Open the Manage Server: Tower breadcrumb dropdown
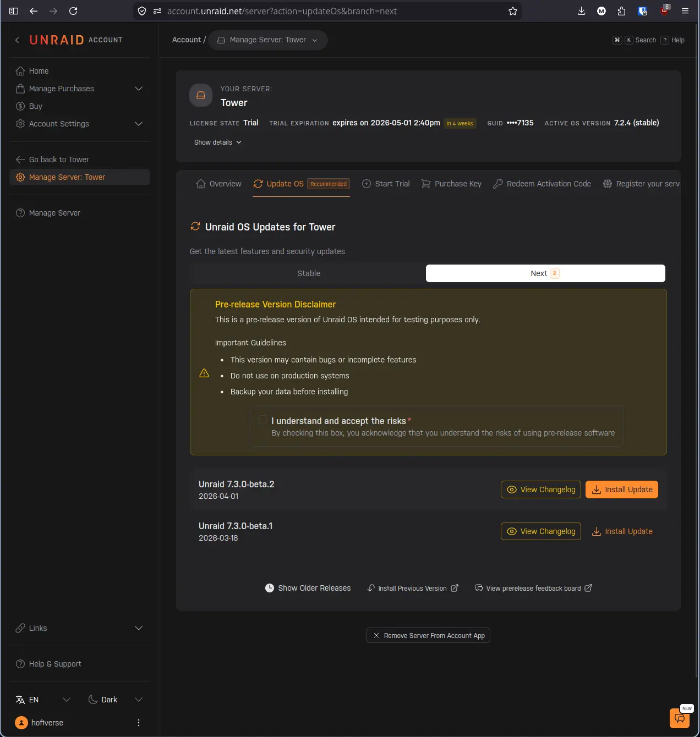This screenshot has height=737, width=700. pyautogui.click(x=268, y=40)
